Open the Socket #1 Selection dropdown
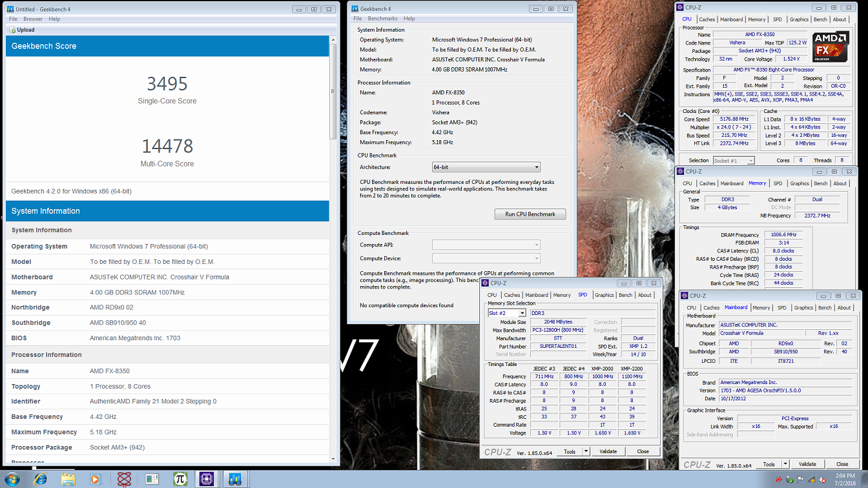 pyautogui.click(x=734, y=160)
